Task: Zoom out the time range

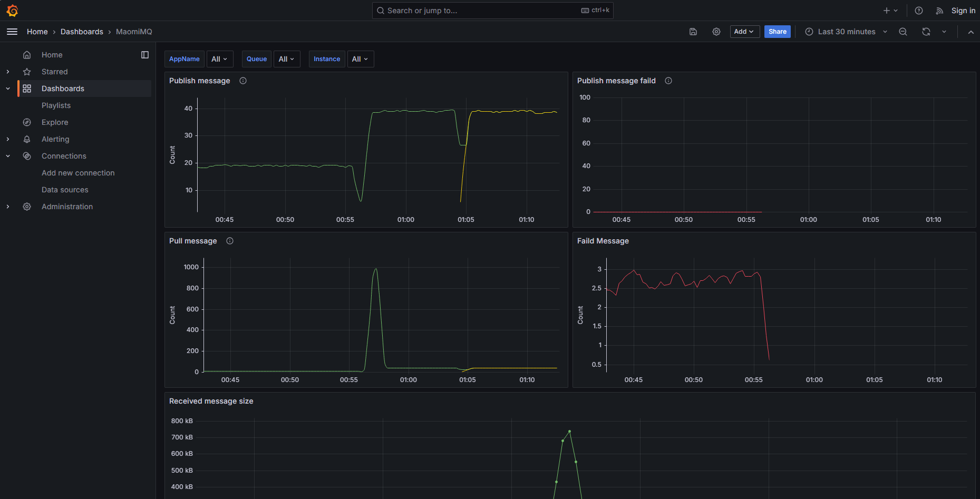Action: [x=903, y=32]
